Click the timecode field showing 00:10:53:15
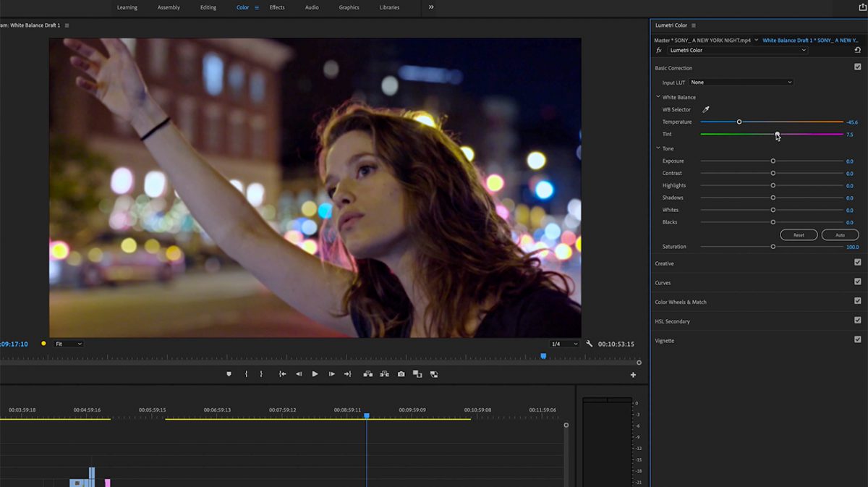The image size is (868, 487). click(616, 344)
